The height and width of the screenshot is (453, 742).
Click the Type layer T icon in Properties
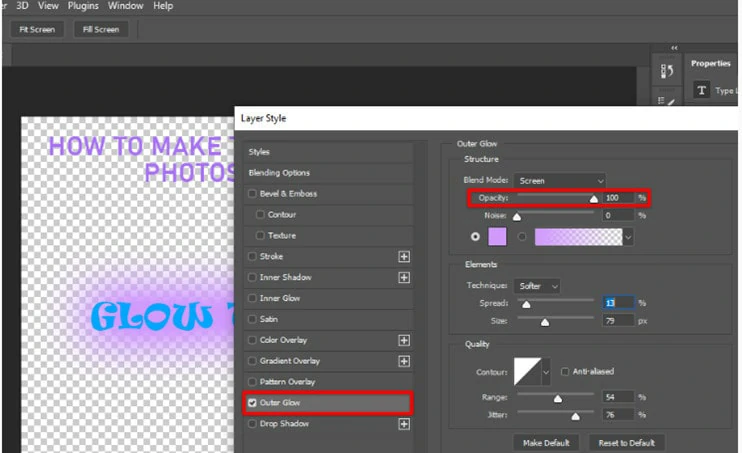(x=702, y=90)
